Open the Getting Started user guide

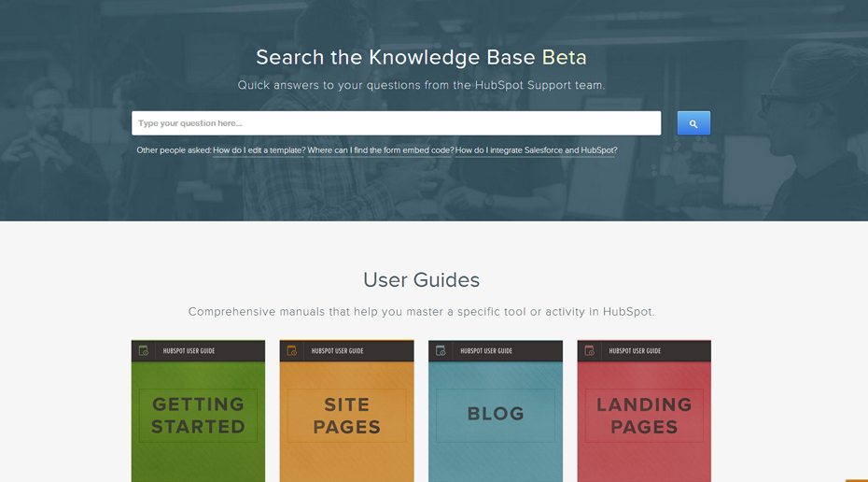[198, 416]
